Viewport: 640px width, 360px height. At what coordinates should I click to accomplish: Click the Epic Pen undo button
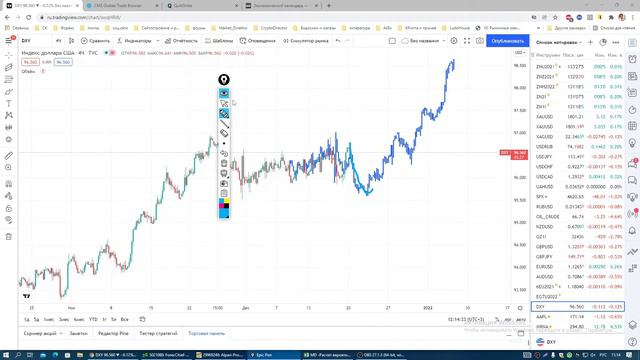pos(224,153)
